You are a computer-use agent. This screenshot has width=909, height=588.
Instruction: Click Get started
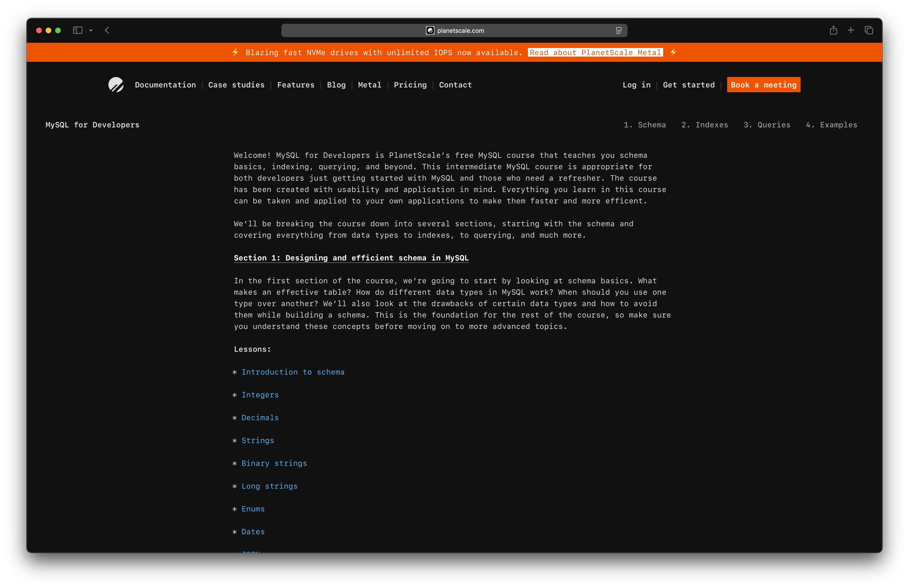[x=689, y=85]
